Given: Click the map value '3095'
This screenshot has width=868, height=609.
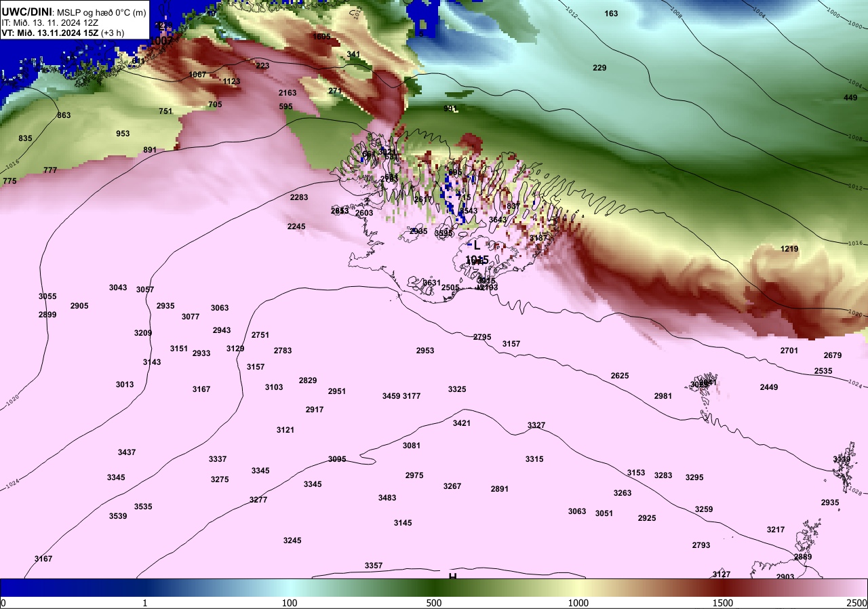Looking at the screenshot, I should tap(337, 459).
